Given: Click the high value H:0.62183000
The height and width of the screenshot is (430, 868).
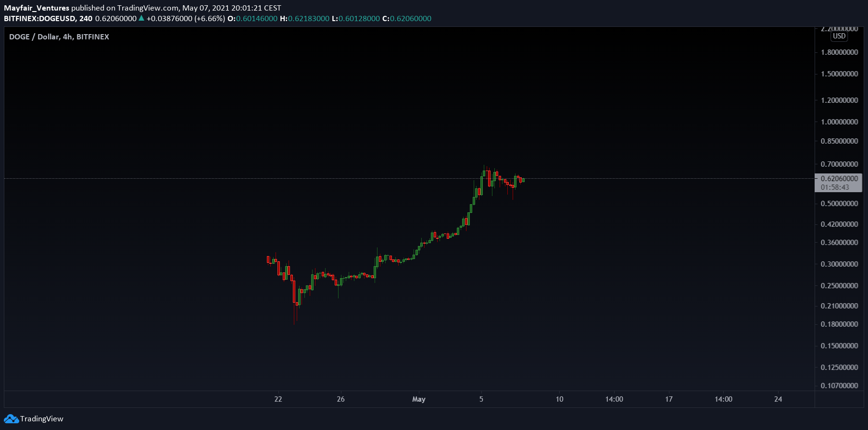Looking at the screenshot, I should [x=305, y=18].
